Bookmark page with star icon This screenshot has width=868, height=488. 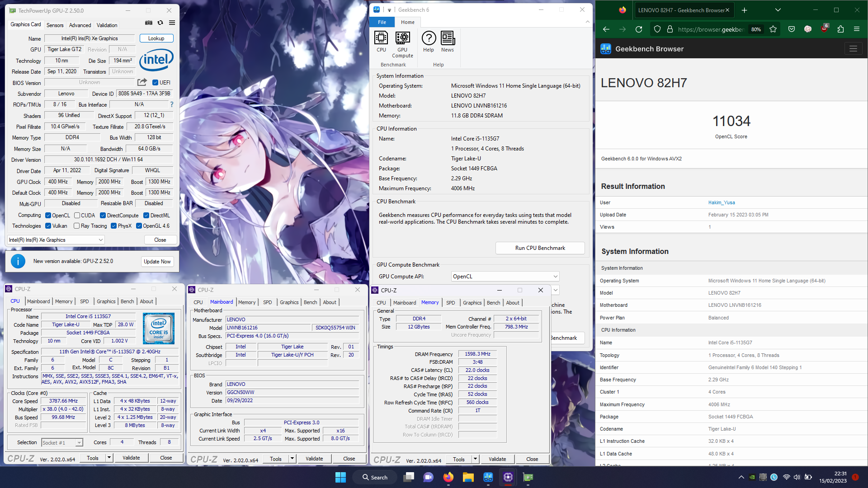[x=773, y=29]
